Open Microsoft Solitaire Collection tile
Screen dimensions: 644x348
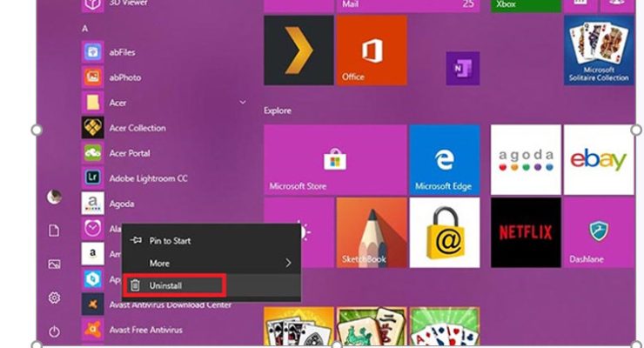click(x=600, y=50)
